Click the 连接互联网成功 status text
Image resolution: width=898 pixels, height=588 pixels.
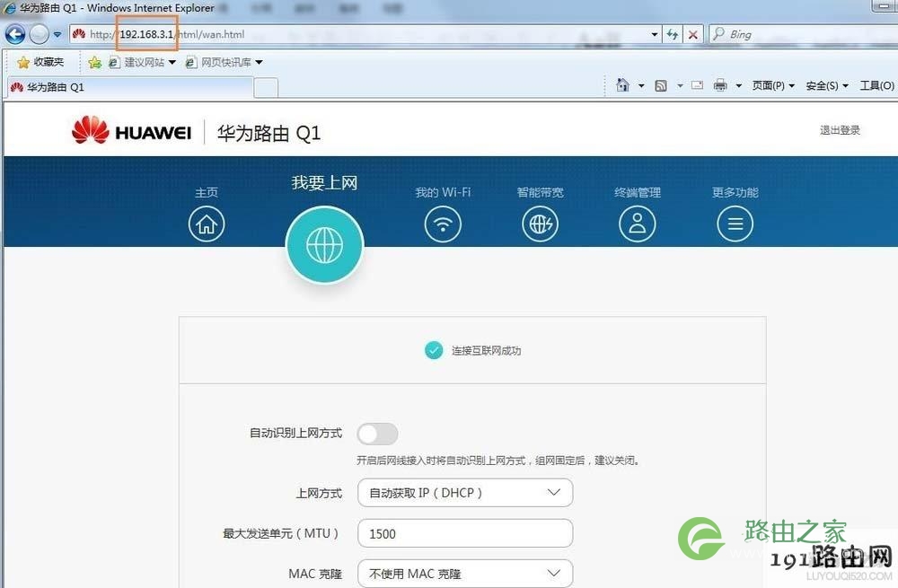(486, 350)
